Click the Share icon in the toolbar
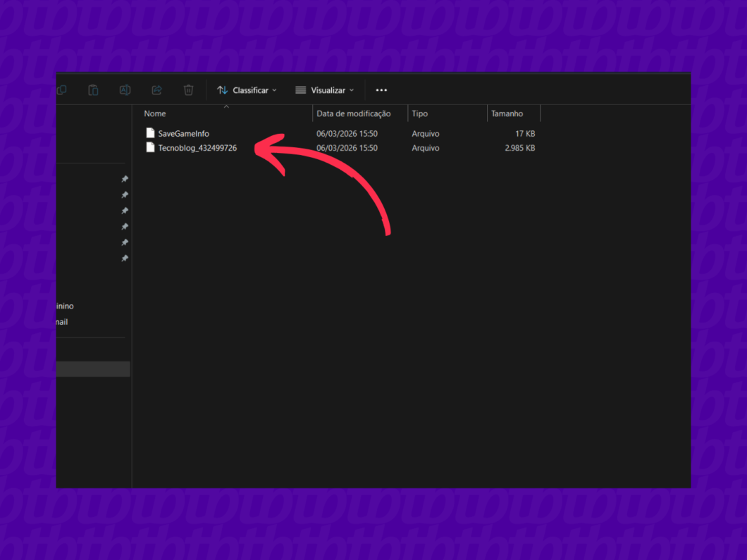The height and width of the screenshot is (560, 747). click(156, 90)
